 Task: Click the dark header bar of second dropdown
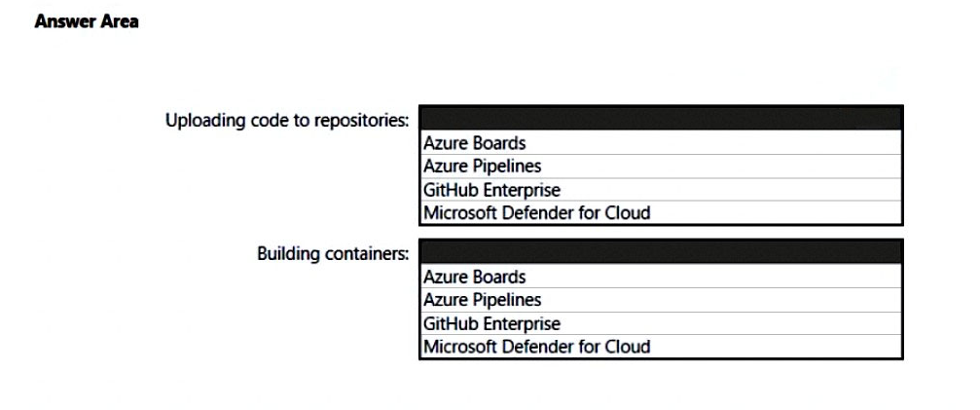click(x=661, y=252)
